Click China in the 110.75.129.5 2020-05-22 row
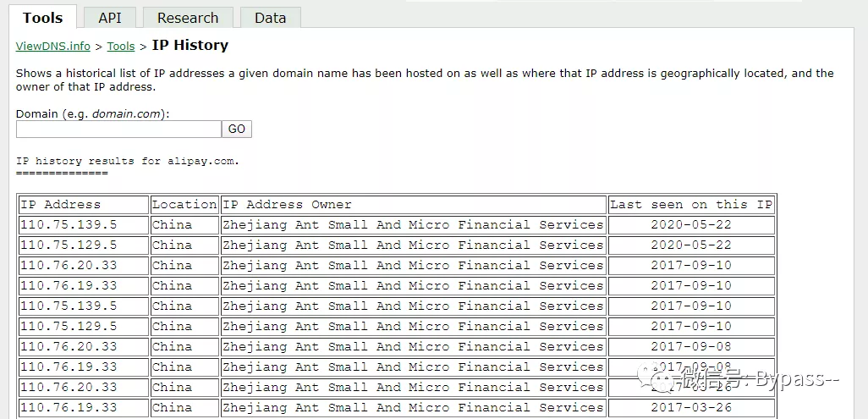This screenshot has width=868, height=419. pyautogui.click(x=172, y=245)
